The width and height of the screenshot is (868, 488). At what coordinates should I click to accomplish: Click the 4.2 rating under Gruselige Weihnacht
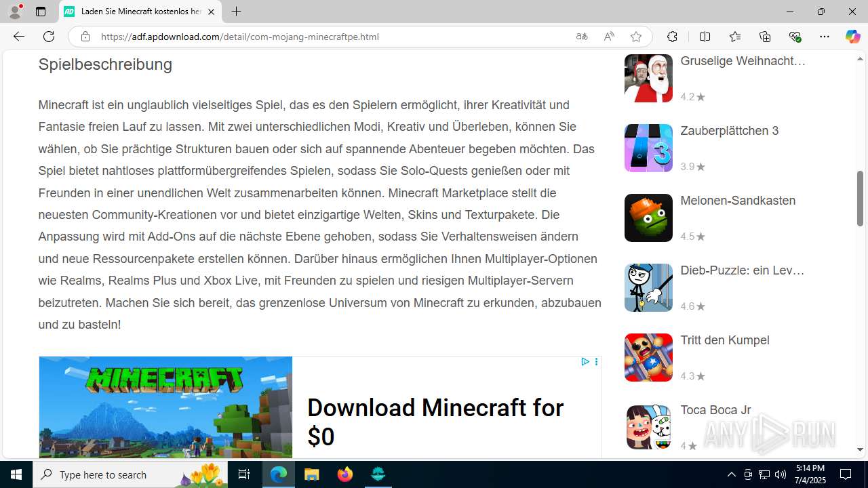(x=692, y=97)
